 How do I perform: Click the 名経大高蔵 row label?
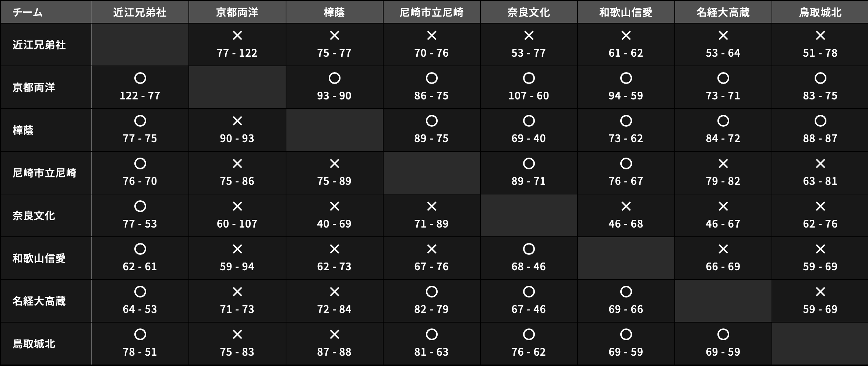pos(39,301)
